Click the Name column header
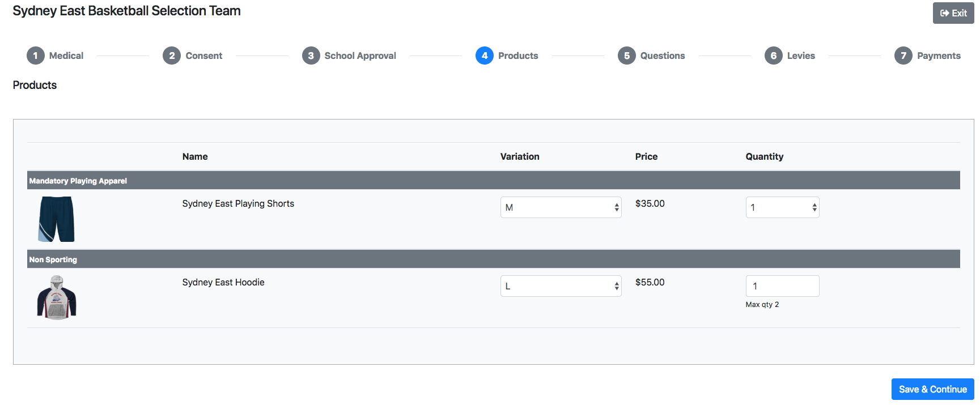 pos(195,156)
